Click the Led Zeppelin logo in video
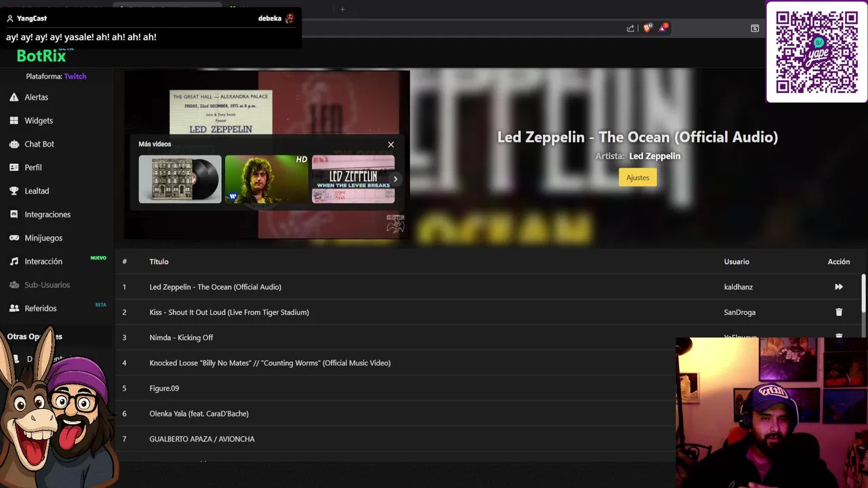 395,224
